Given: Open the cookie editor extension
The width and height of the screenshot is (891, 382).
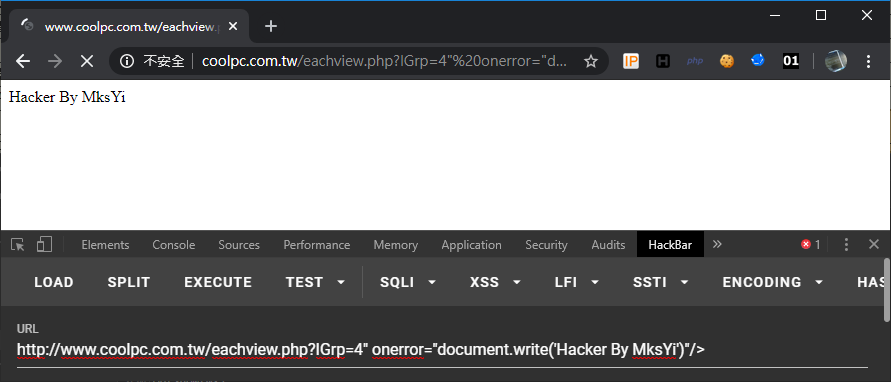Looking at the screenshot, I should point(727,61).
